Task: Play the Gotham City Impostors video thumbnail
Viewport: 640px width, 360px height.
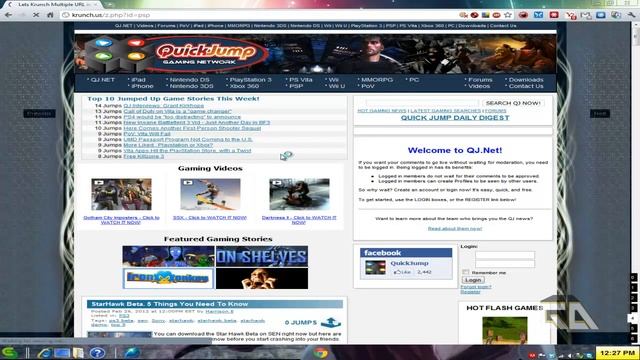Action: point(121,194)
